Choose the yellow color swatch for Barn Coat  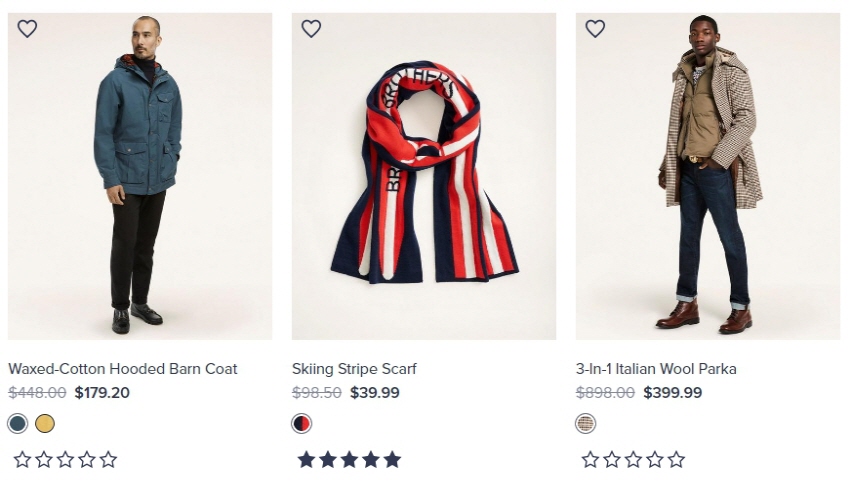click(45, 424)
